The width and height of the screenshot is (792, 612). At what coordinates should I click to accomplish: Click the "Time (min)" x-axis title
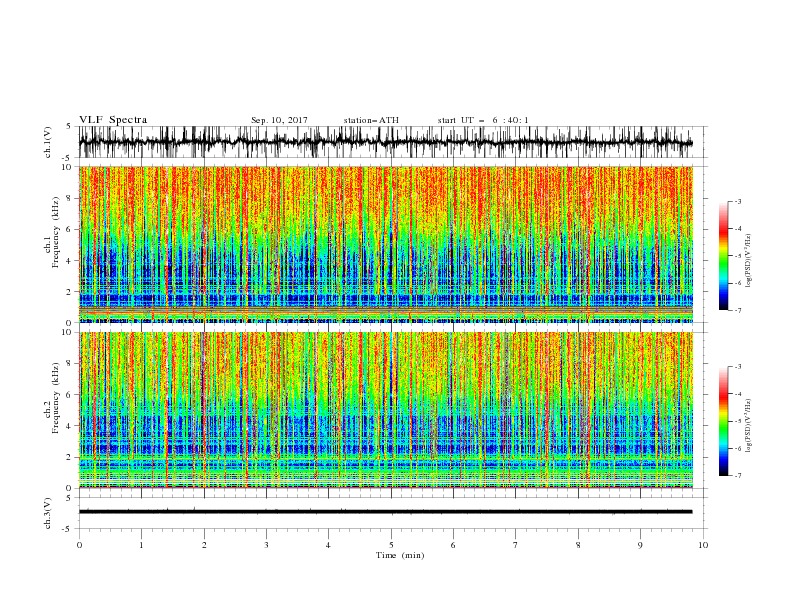(x=400, y=555)
